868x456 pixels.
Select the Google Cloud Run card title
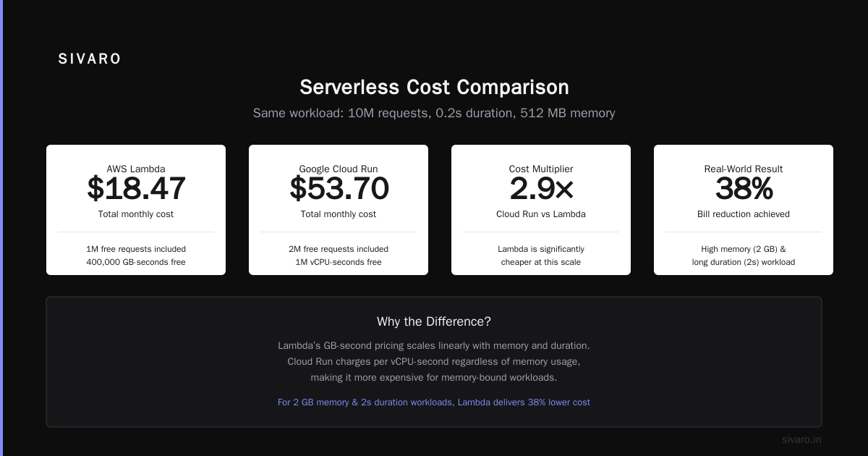339,169
